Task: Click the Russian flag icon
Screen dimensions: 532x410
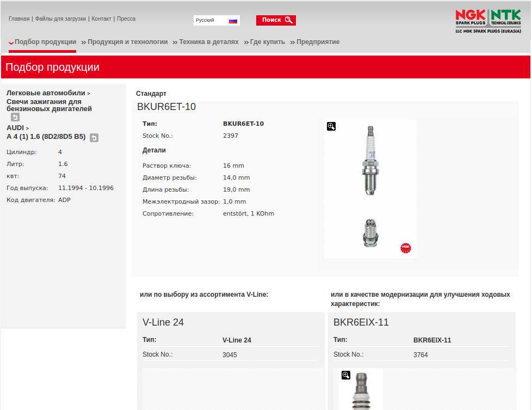Action: [233, 21]
